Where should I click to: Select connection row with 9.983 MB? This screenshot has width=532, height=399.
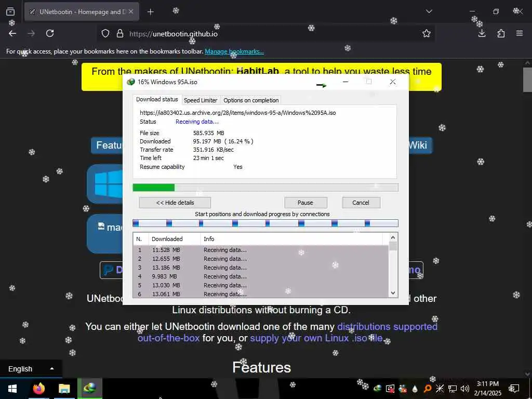(261, 276)
